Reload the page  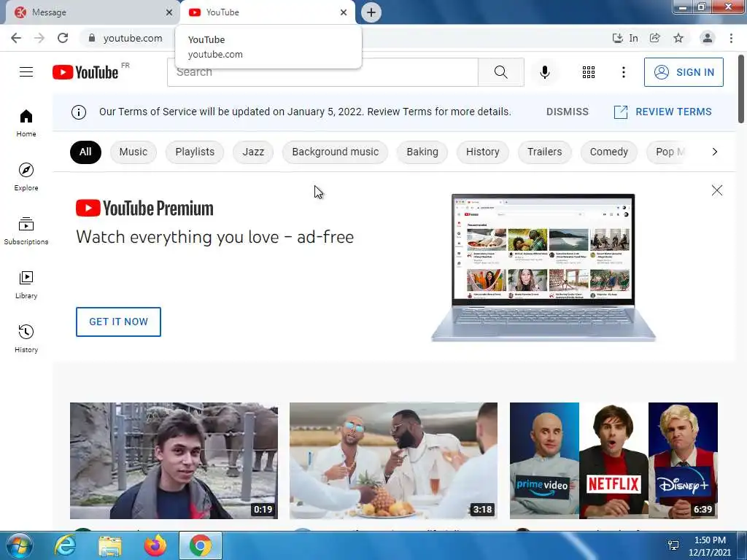coord(63,38)
